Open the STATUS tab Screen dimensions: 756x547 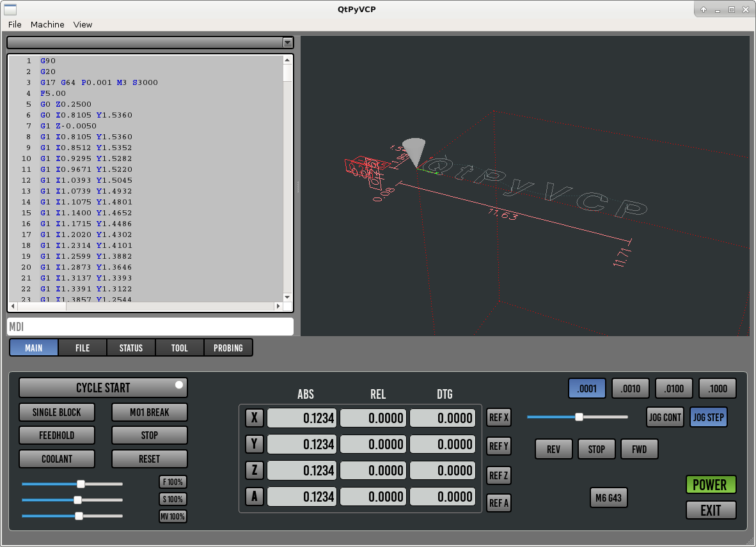coord(131,348)
